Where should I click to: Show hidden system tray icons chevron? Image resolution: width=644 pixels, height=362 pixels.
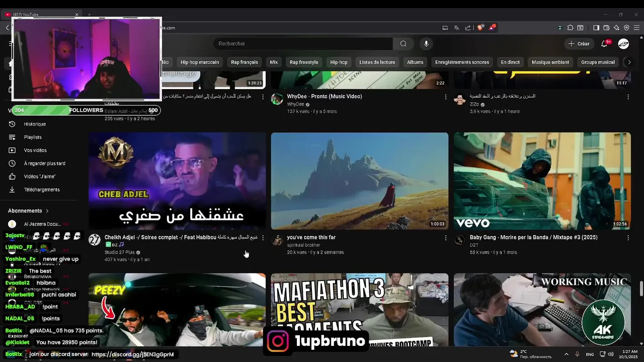[x=566, y=354]
